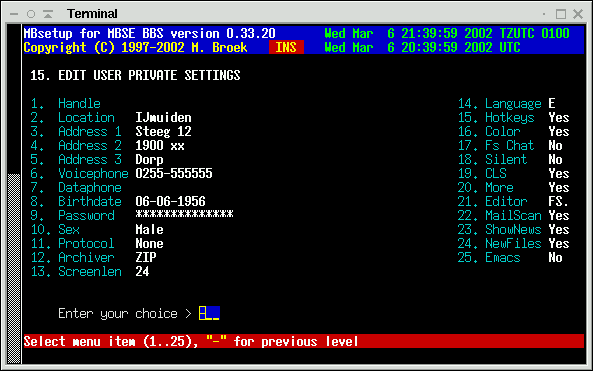The height and width of the screenshot is (371, 593).
Task: Click the Emacs value No
Action: coord(556,257)
